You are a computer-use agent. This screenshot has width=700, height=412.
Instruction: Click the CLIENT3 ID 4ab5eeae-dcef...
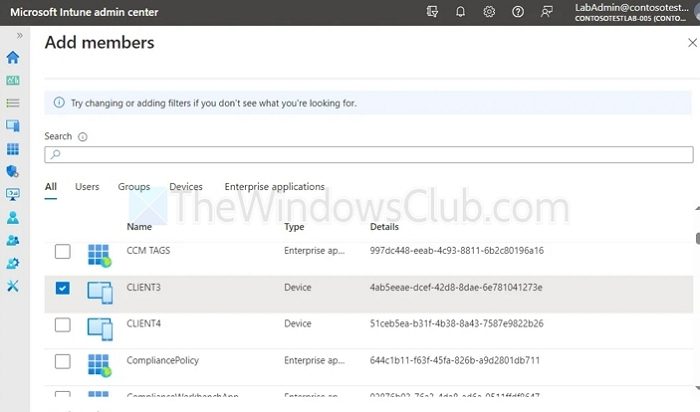pos(456,287)
